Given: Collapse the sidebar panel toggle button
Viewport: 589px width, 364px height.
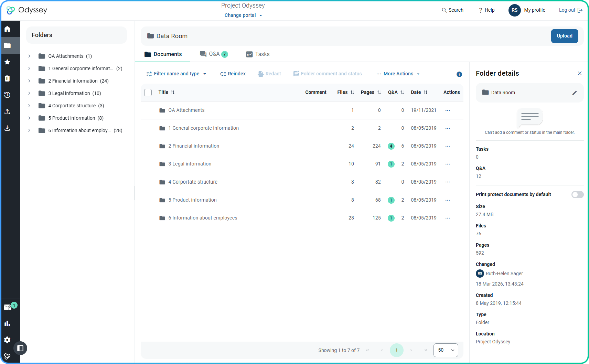Looking at the screenshot, I should (20, 348).
